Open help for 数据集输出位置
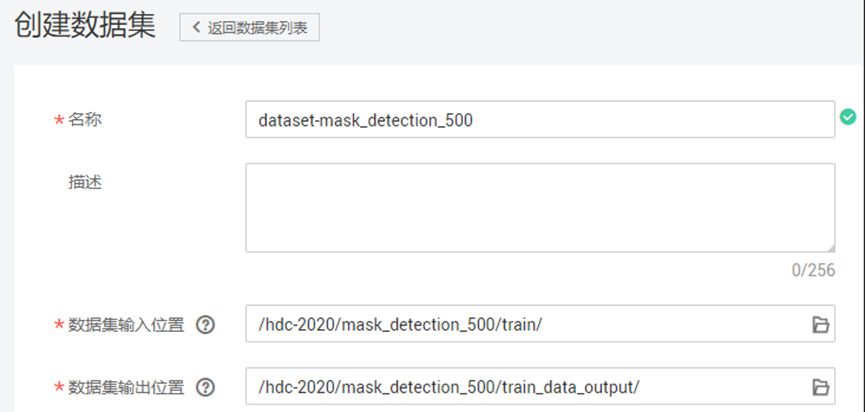 point(206,387)
